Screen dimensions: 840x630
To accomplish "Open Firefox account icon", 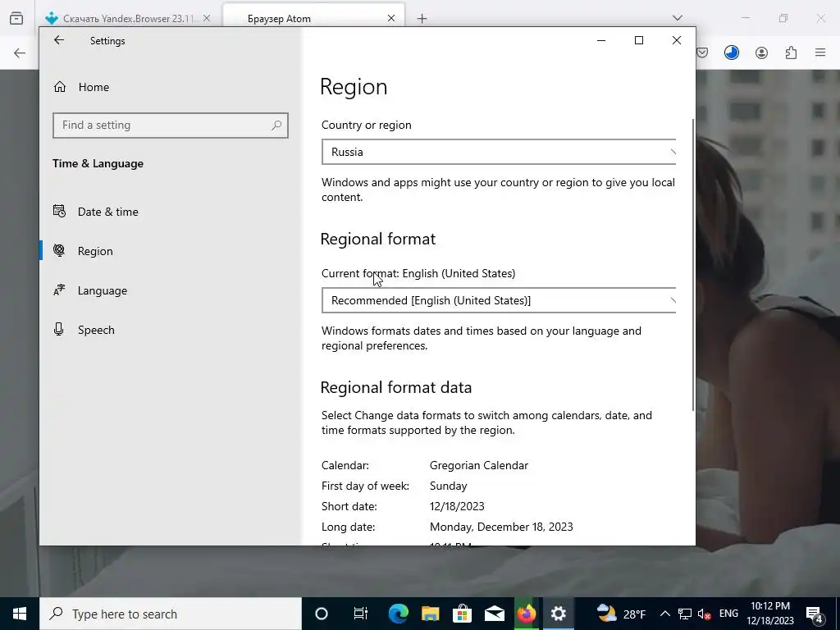I will pos(761,52).
